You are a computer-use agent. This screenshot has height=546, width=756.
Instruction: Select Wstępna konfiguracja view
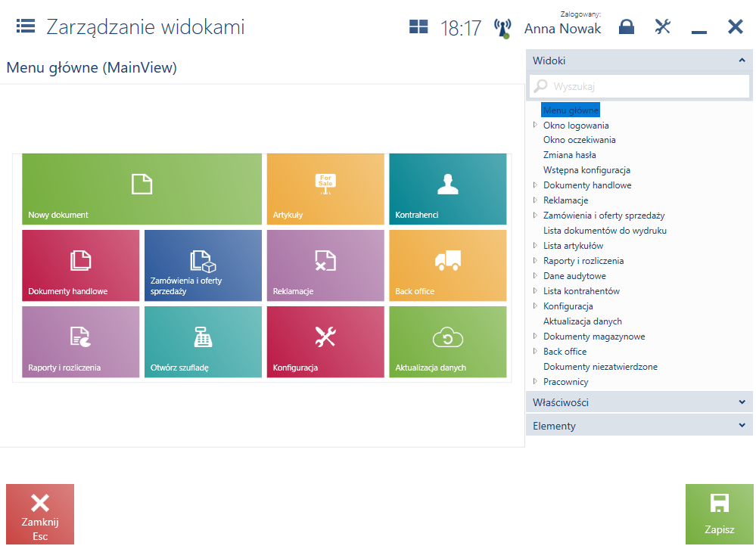(x=586, y=170)
